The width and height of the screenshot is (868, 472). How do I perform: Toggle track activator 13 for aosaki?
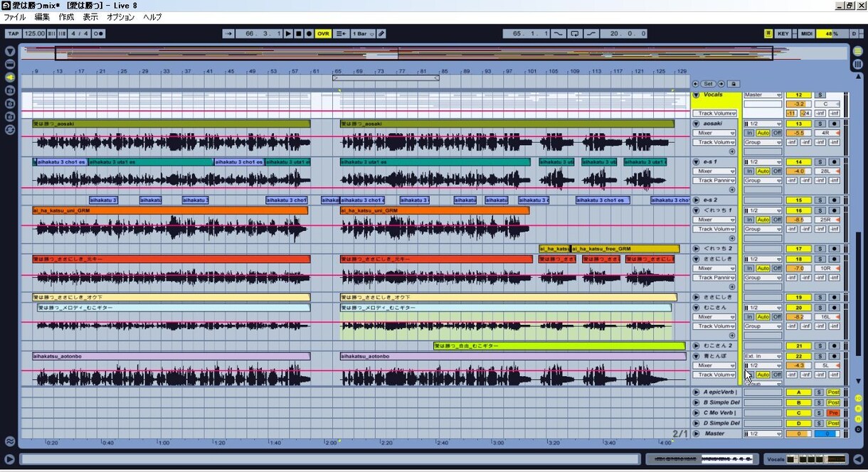[799, 124]
